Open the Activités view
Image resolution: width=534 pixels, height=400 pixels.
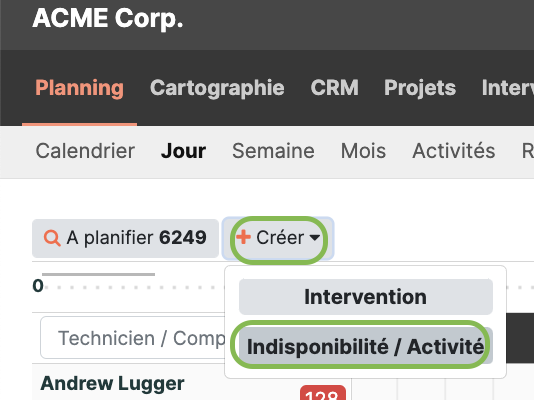click(x=454, y=151)
